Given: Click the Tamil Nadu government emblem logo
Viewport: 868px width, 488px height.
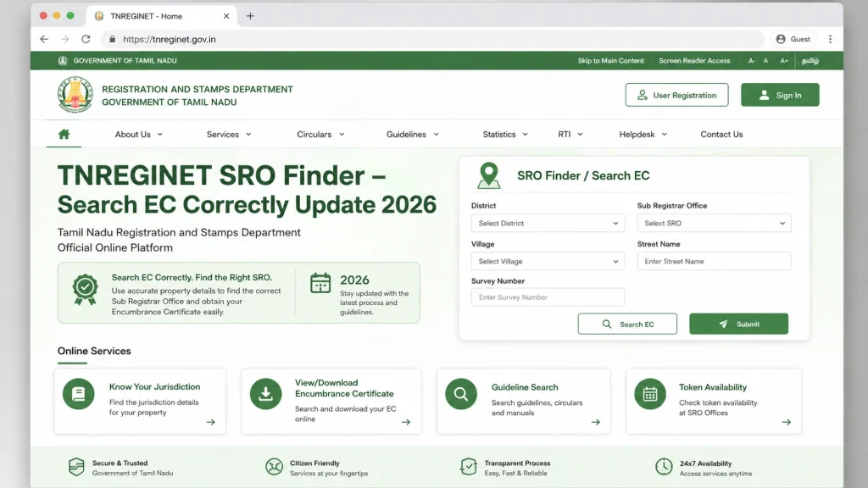Looking at the screenshot, I should tap(75, 95).
